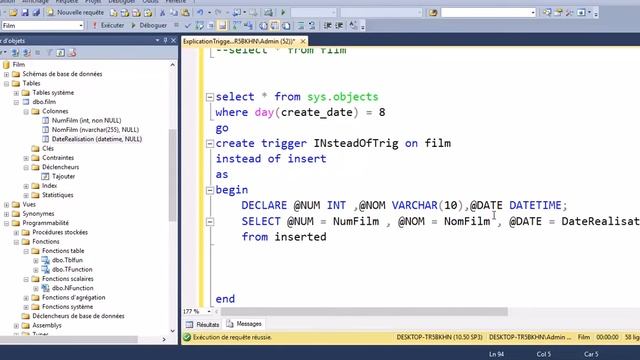This screenshot has width=640, height=360.
Task: Click the Save All icon
Action: (36, 13)
